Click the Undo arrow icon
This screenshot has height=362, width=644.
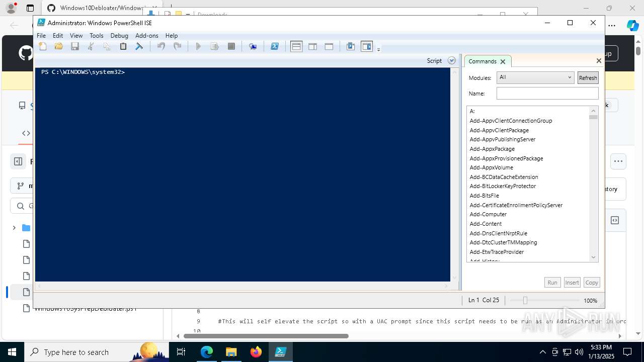coord(162,46)
